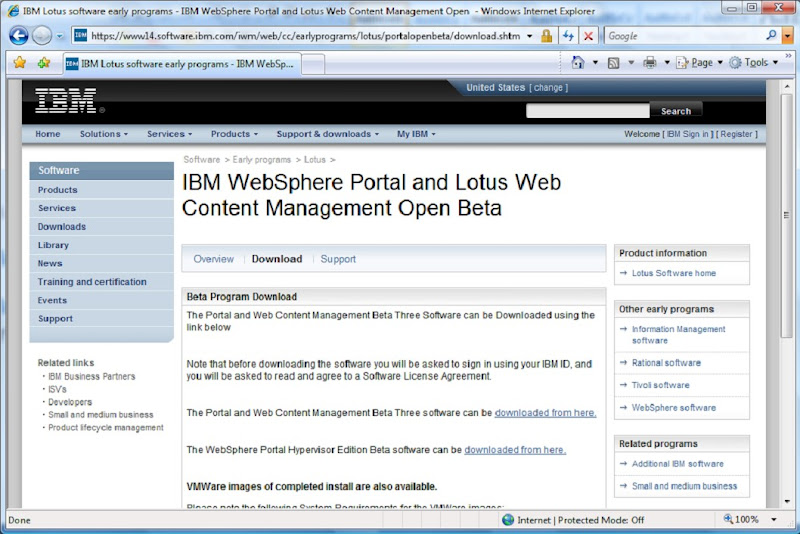The height and width of the screenshot is (534, 800).
Task: Click the Early programs breadcrumb link
Action: click(262, 160)
